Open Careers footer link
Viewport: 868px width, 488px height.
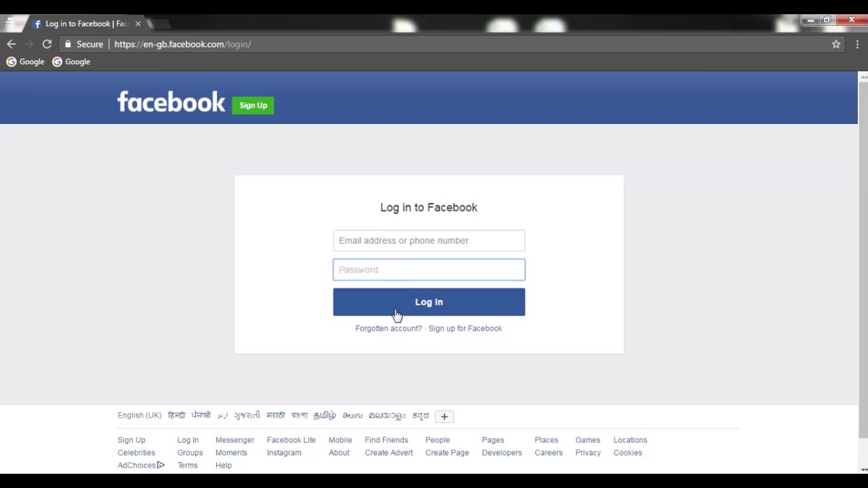(549, 453)
